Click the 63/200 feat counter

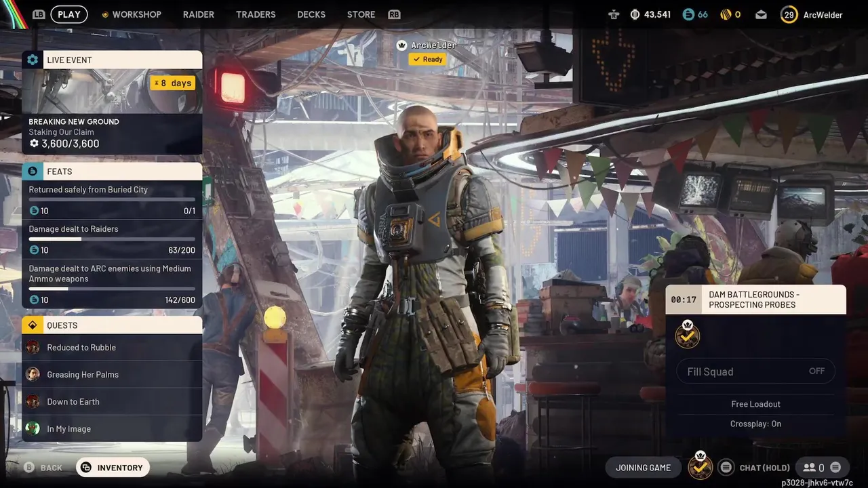pyautogui.click(x=182, y=250)
